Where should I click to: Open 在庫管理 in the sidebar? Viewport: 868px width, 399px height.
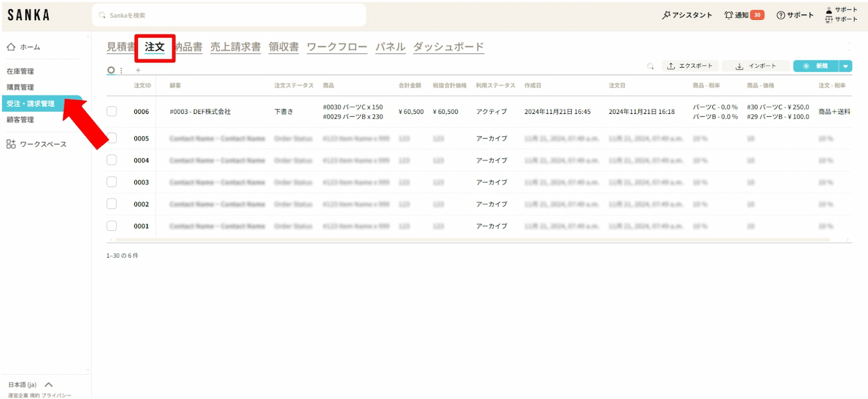[x=20, y=71]
